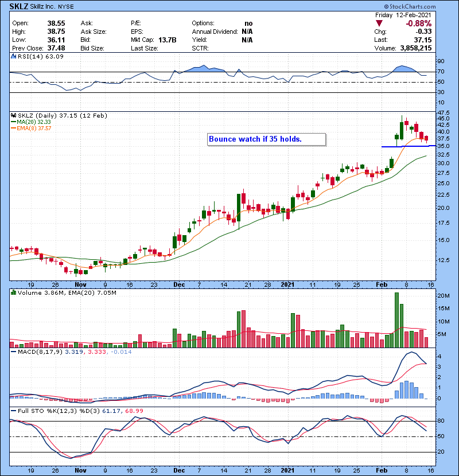Image resolution: width=459 pixels, height=476 pixels.
Task: Click the MA(20) 32.33 legend text
Action: pos(34,122)
